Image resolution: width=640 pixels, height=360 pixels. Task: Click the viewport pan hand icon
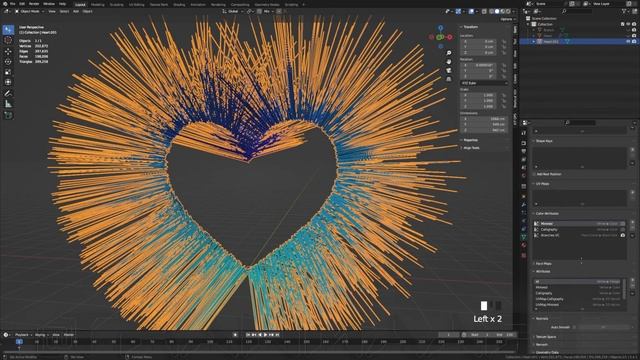point(449,62)
